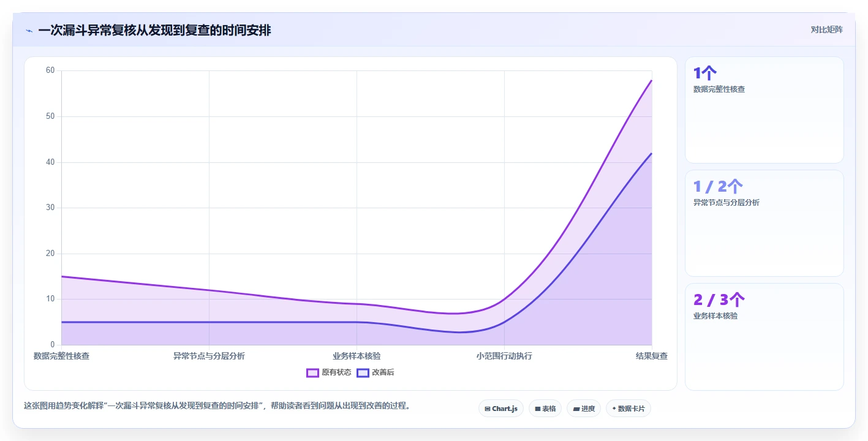Click the 改善后 blue legend swatch
Screen dimensions: 868x441
[363, 372]
